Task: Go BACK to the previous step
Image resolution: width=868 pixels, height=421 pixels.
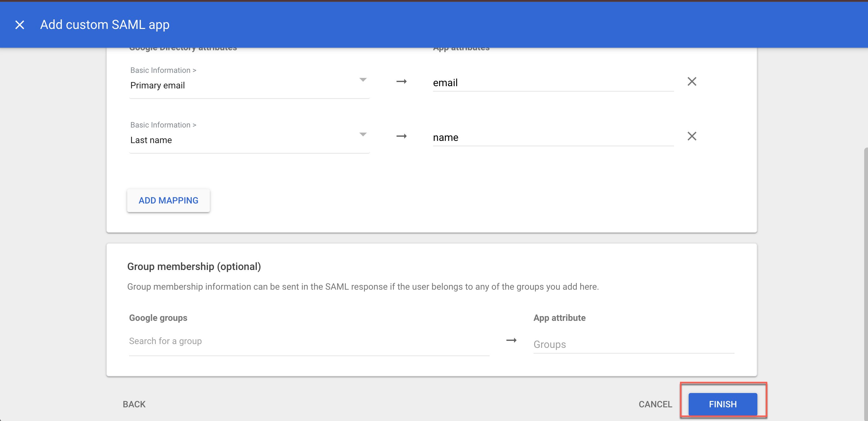Action: (134, 404)
